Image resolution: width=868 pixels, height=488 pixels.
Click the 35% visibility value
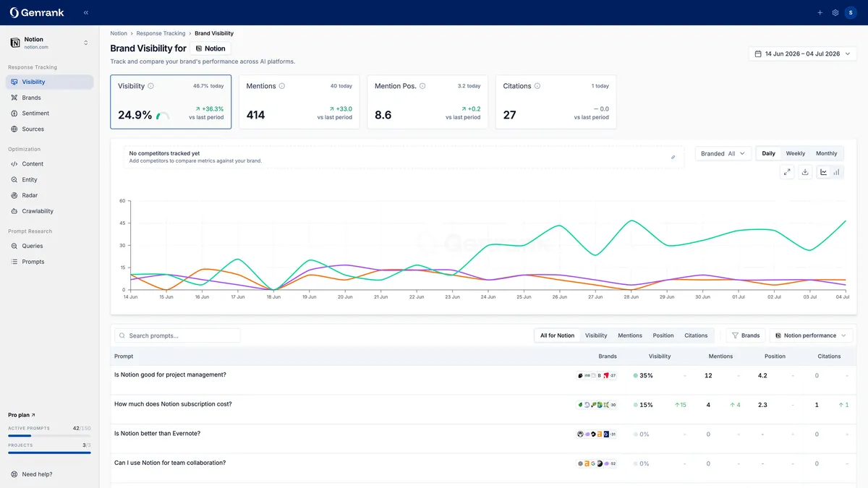point(646,376)
